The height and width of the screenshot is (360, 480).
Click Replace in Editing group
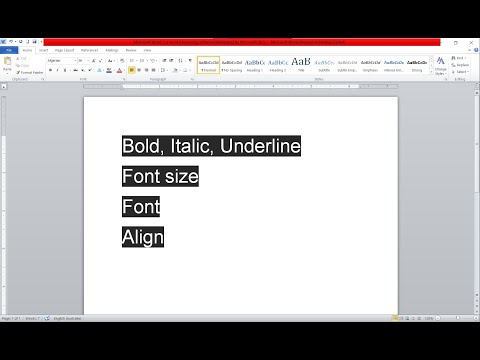click(460, 65)
